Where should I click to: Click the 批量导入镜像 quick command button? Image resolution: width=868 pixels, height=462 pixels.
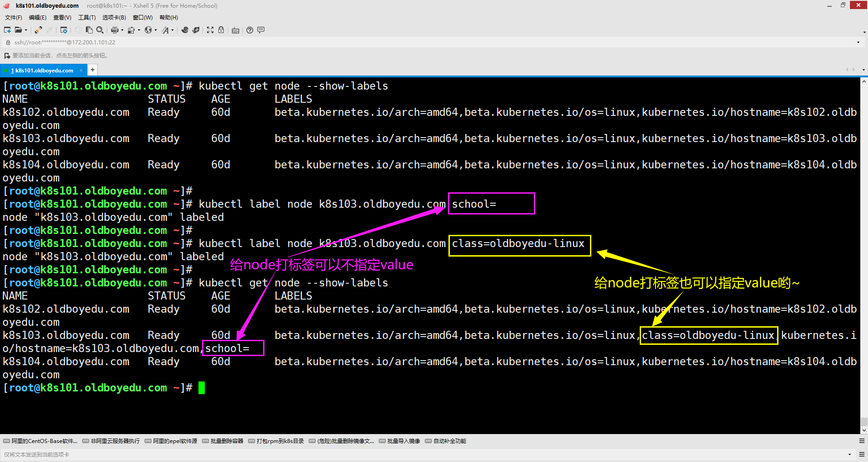point(400,441)
